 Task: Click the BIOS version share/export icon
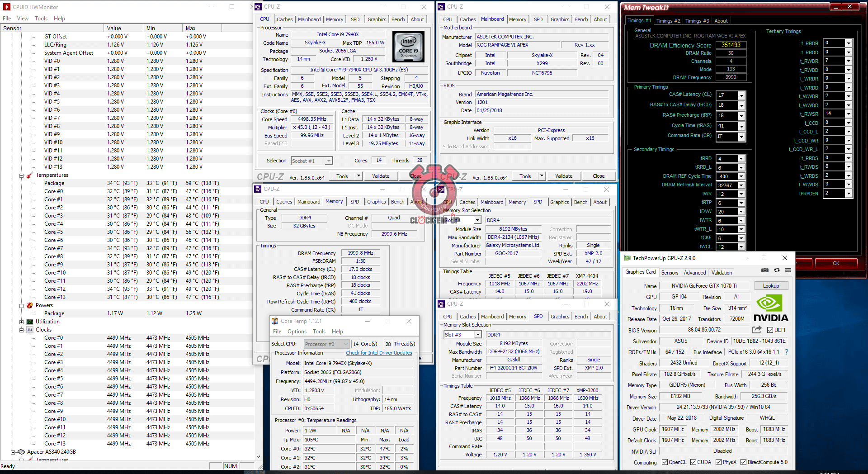(x=757, y=330)
